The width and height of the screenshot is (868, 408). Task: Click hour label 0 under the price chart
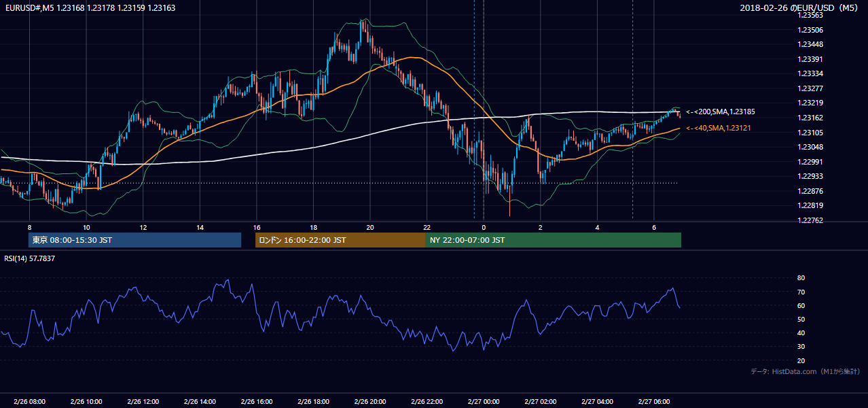[x=484, y=227]
